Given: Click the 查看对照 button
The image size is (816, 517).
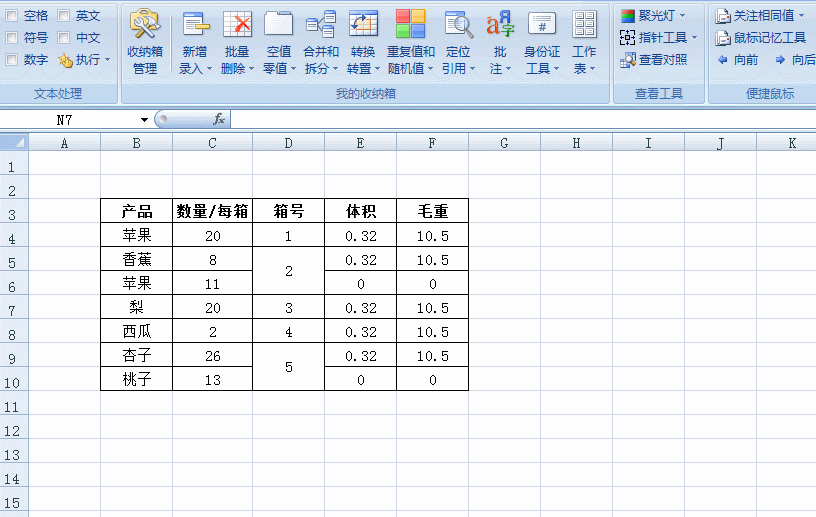Looking at the screenshot, I should pos(654,60).
